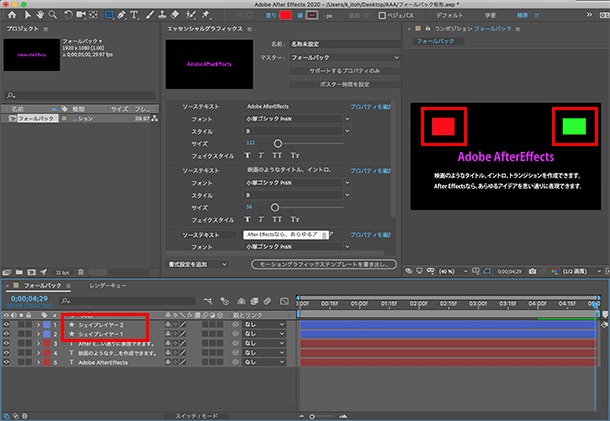Select the Pan Behind anchor point tool
The width and height of the screenshot is (610, 421).
point(93,15)
